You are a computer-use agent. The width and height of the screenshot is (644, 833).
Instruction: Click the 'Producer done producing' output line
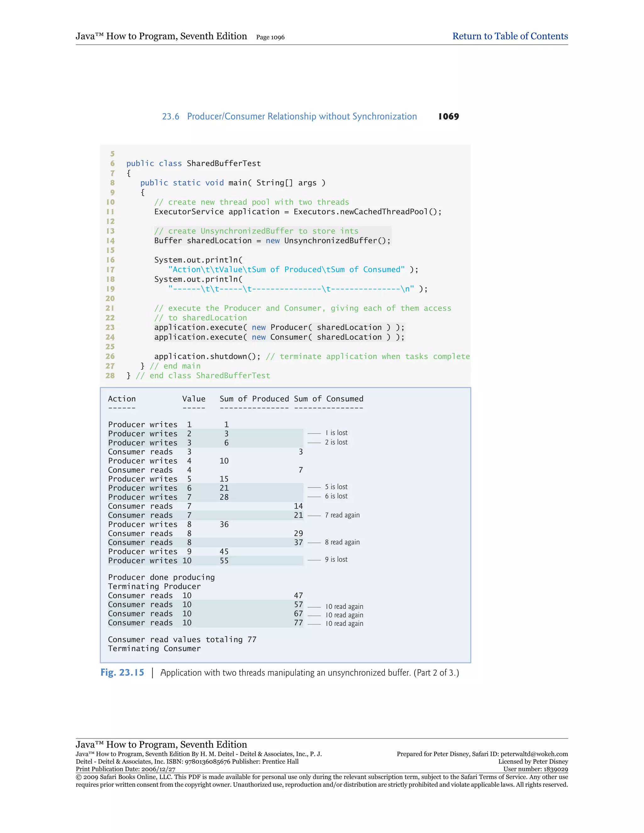(x=161, y=577)
